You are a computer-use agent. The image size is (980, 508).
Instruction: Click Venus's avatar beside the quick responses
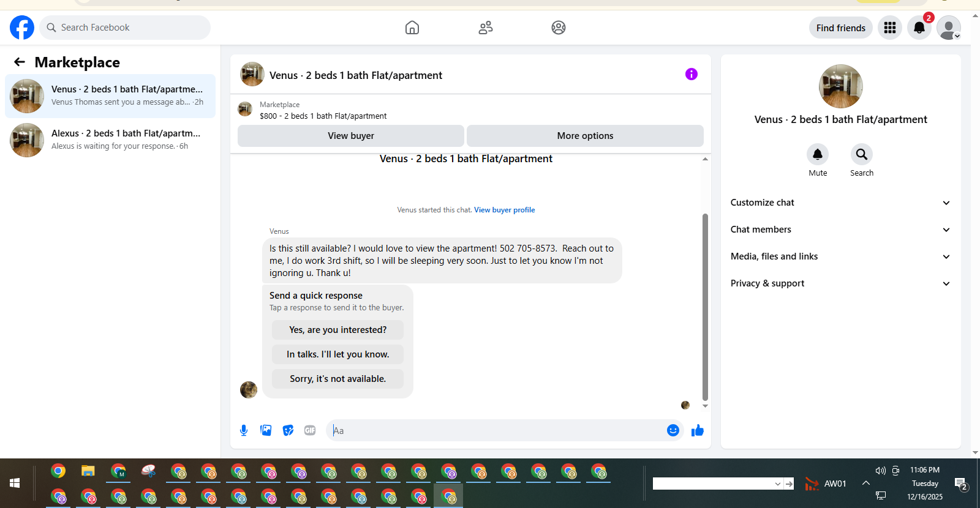(x=249, y=390)
